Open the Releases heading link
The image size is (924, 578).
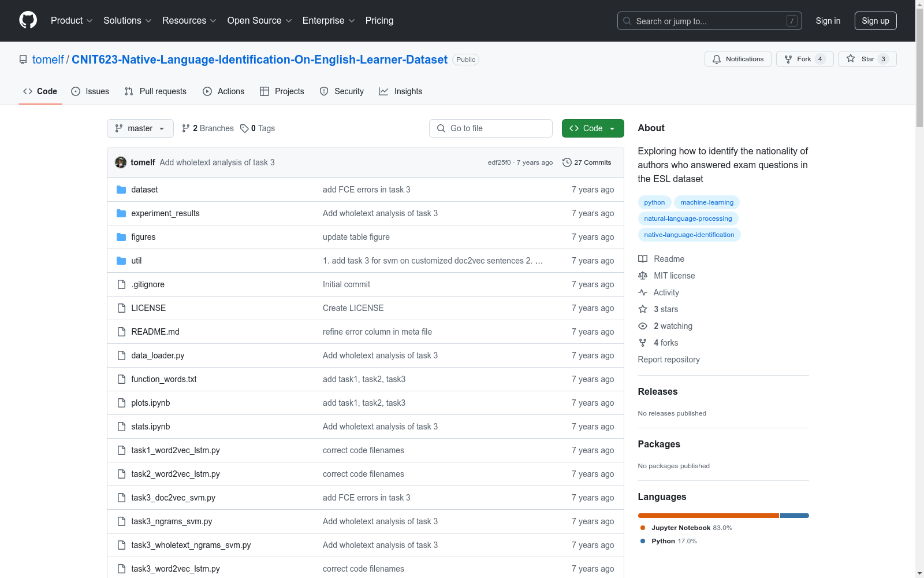[658, 391]
